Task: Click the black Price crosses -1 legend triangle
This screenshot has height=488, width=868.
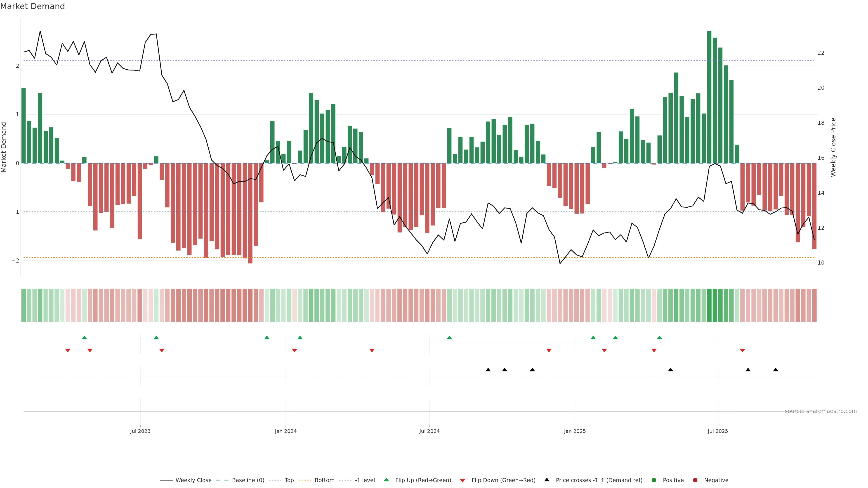Action: (547, 480)
